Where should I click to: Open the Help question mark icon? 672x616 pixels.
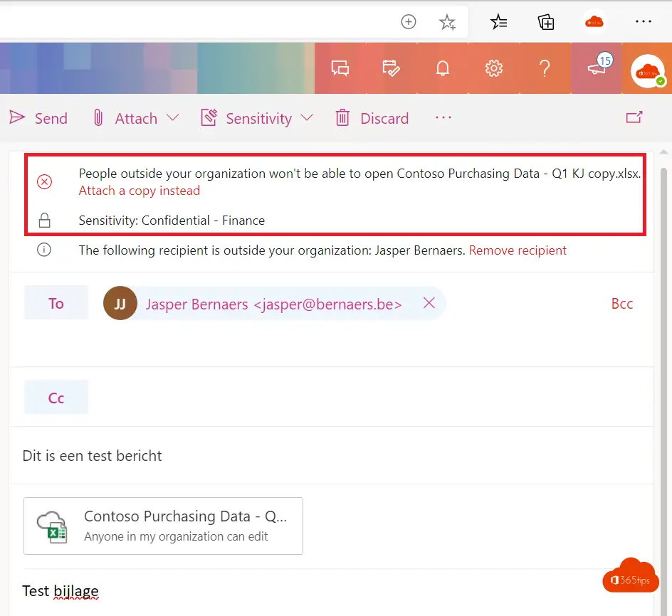coord(545,68)
